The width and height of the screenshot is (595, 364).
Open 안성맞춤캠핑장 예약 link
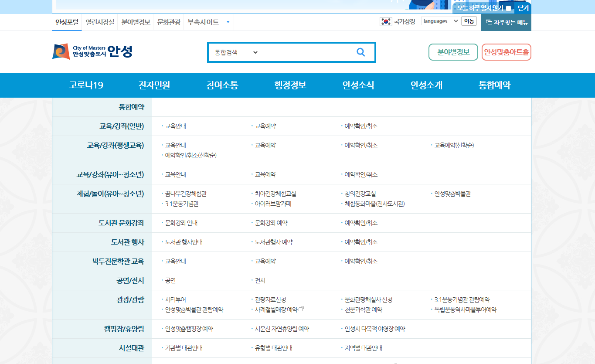[x=189, y=329]
